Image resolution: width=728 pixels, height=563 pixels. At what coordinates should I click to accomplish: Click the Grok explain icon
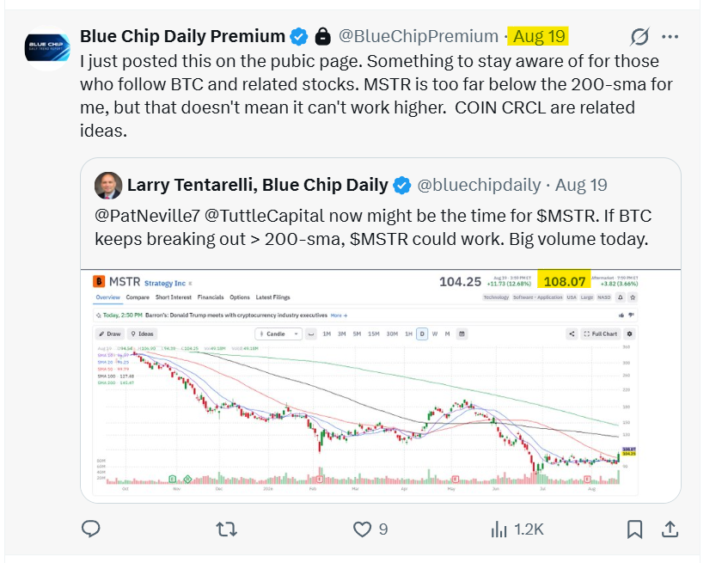[x=639, y=37]
